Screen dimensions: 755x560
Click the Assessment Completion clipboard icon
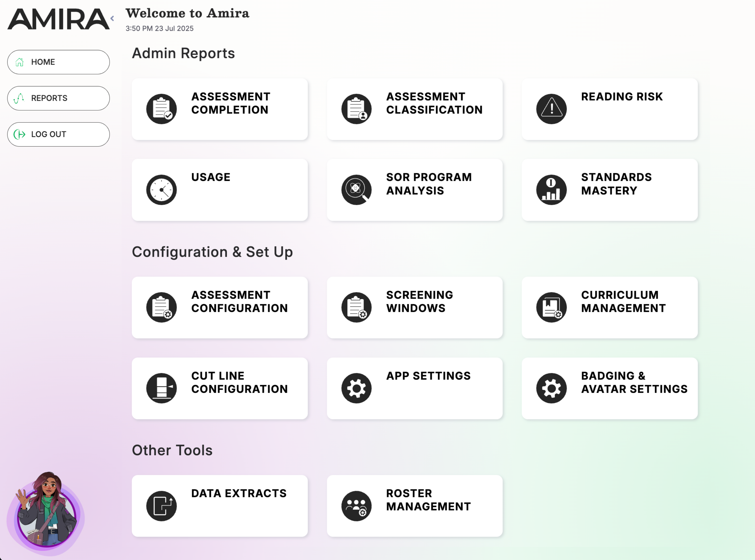161,109
